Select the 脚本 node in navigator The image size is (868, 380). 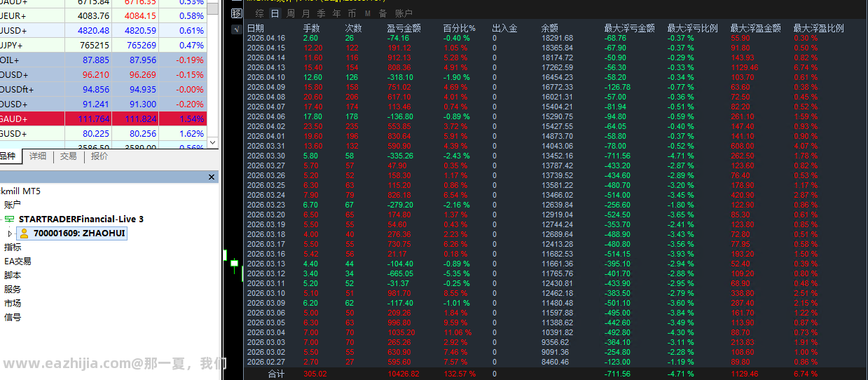pyautogui.click(x=13, y=275)
